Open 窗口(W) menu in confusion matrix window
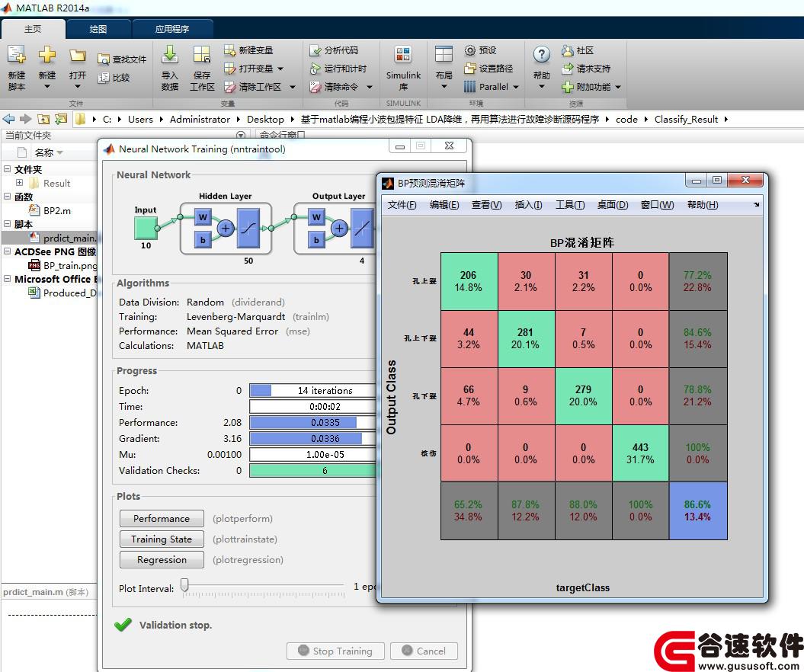804x672 pixels. [x=658, y=205]
